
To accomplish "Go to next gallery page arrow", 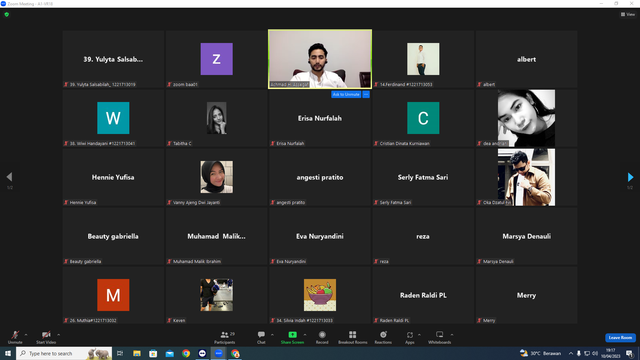I will (630, 177).
